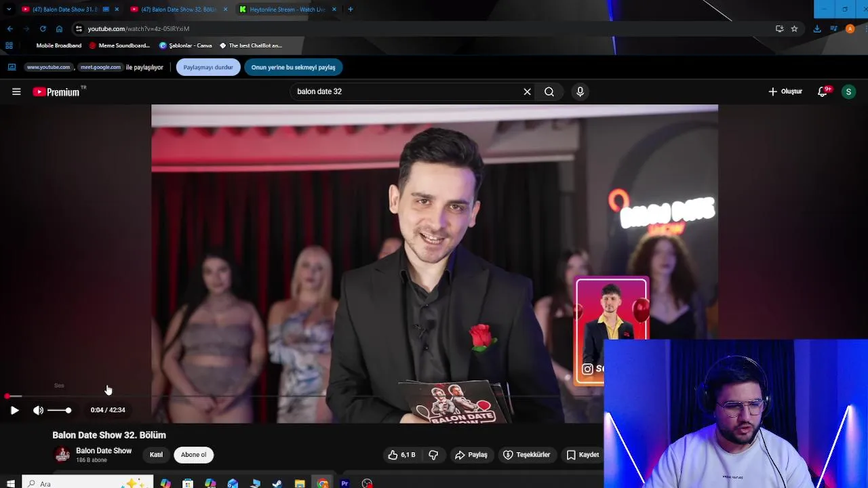
Task: Click Onun yerine bu sekmeyi paylaş
Action: click(x=293, y=67)
